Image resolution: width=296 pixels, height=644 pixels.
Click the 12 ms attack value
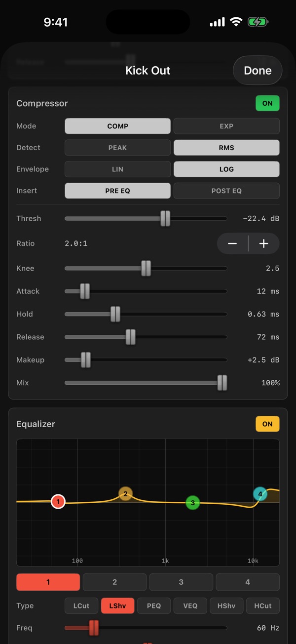point(268,291)
